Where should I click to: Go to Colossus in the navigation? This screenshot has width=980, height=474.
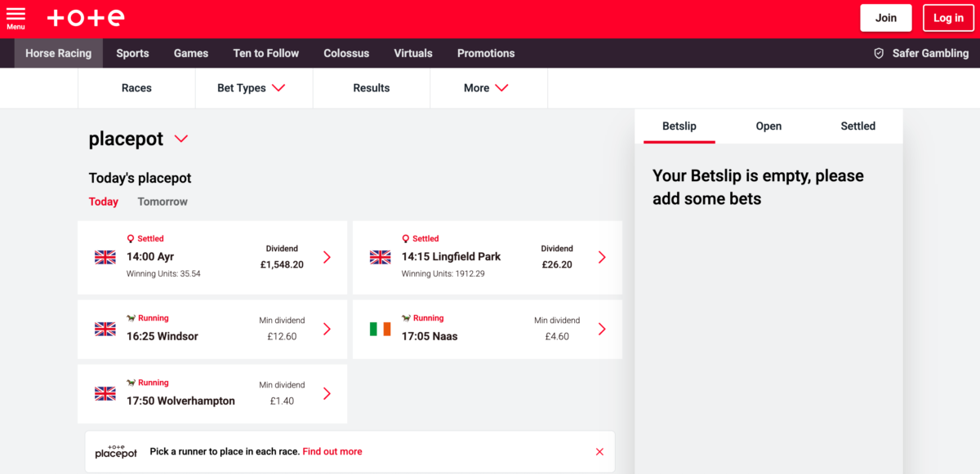pos(346,53)
